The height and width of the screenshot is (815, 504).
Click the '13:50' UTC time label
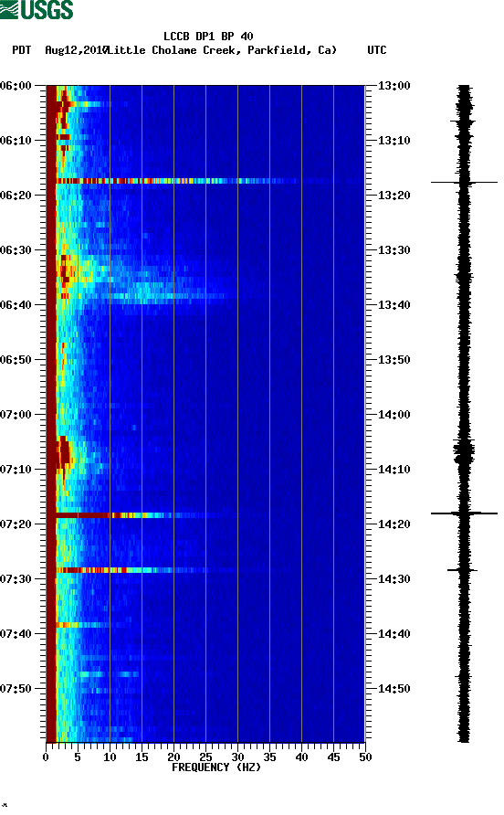click(x=394, y=360)
